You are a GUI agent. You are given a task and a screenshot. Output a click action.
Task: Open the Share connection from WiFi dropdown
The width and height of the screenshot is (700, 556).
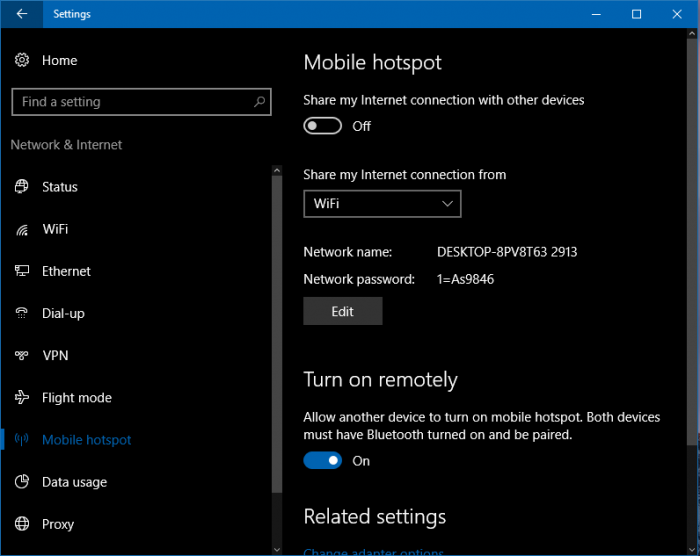(x=382, y=204)
